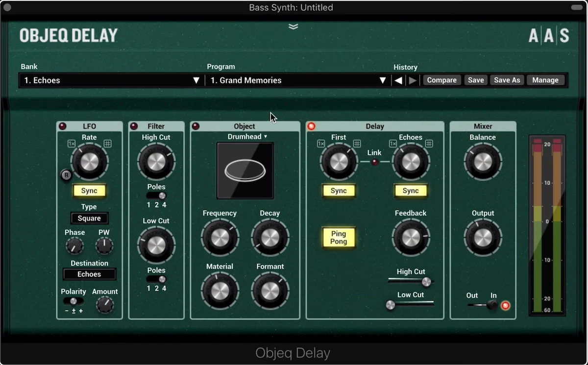
Task: Click the Object Decay knob
Action: pos(269,238)
